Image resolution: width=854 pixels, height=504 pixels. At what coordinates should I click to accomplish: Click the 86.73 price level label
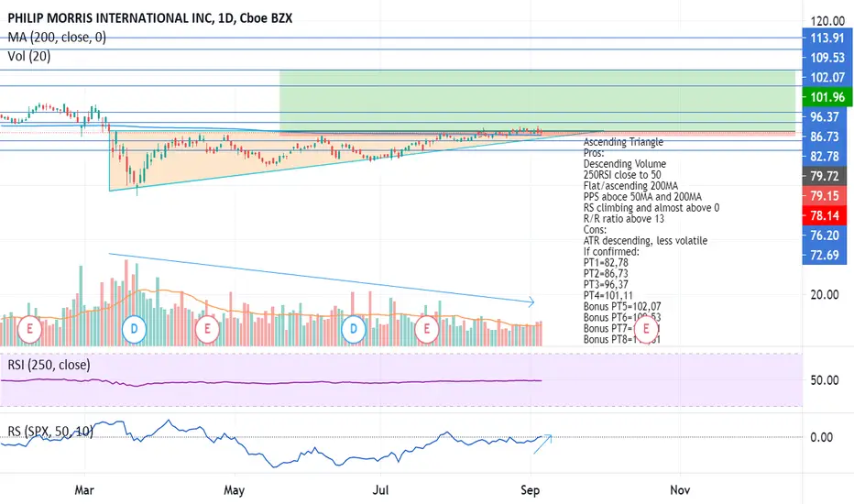point(825,137)
